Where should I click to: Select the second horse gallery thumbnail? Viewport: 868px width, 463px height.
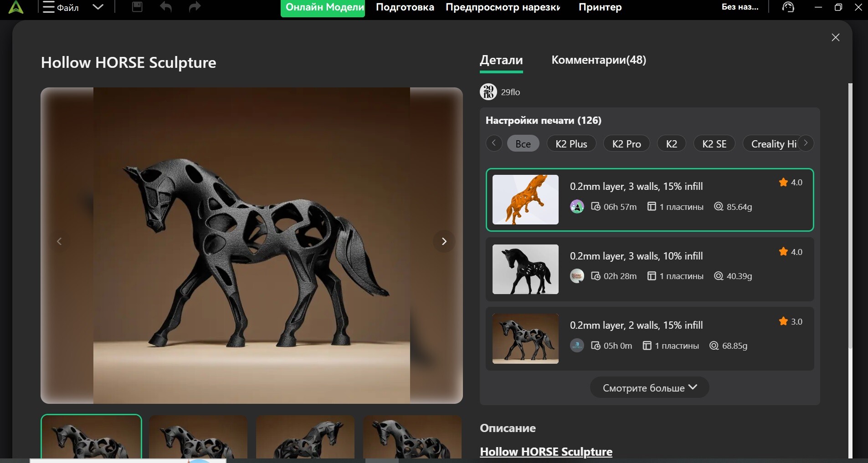[198, 437]
